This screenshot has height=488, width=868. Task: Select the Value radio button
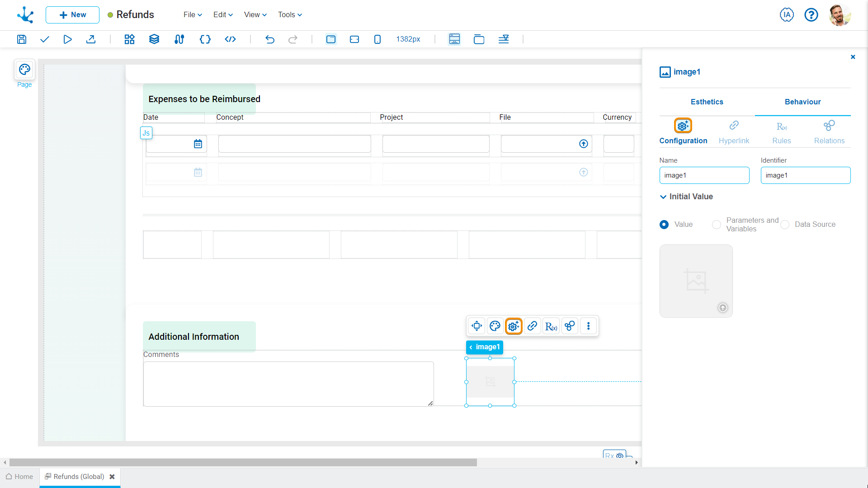[664, 225]
